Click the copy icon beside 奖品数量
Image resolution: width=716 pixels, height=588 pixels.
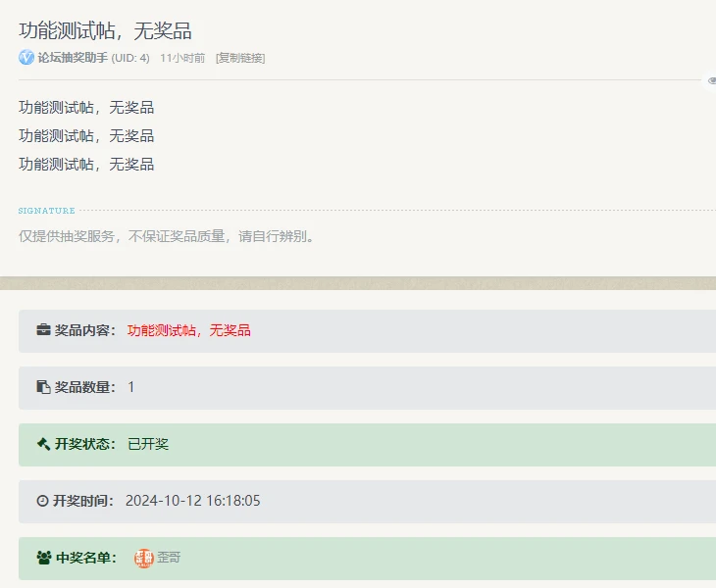(43, 387)
